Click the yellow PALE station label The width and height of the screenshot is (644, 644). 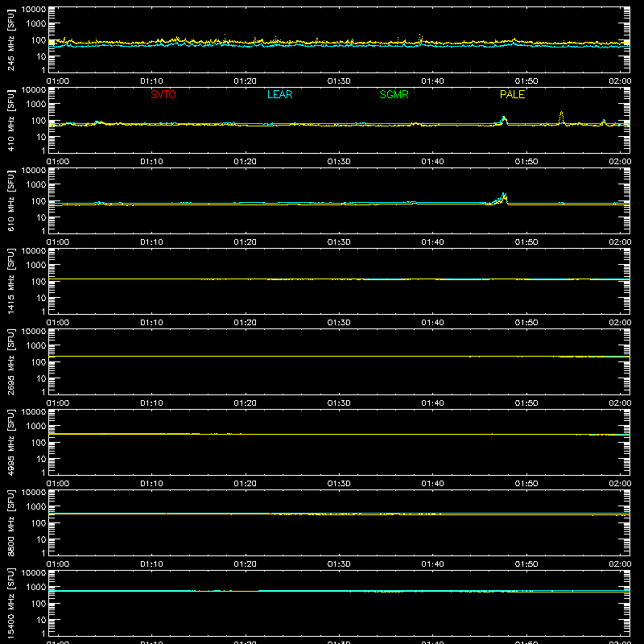tap(512, 94)
